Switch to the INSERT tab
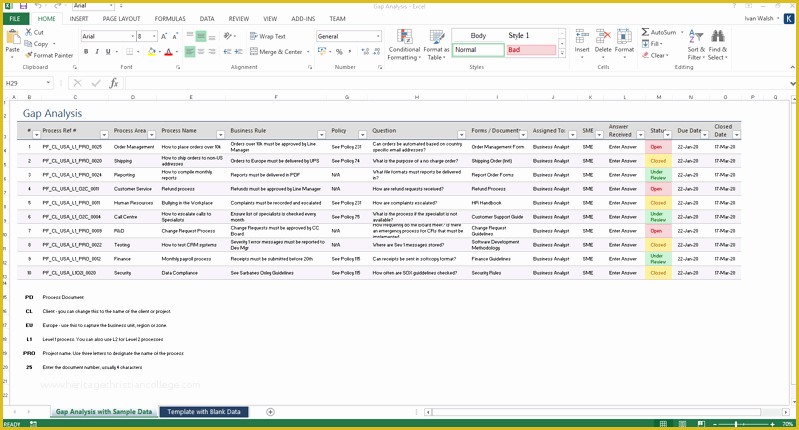The height and width of the screenshot is (430, 799). (x=79, y=19)
